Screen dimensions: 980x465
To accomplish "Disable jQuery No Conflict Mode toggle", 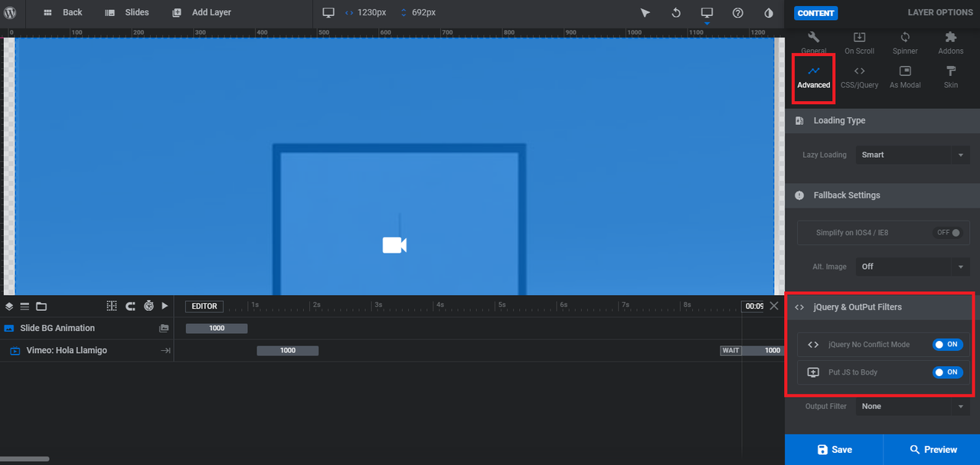I will click(947, 345).
